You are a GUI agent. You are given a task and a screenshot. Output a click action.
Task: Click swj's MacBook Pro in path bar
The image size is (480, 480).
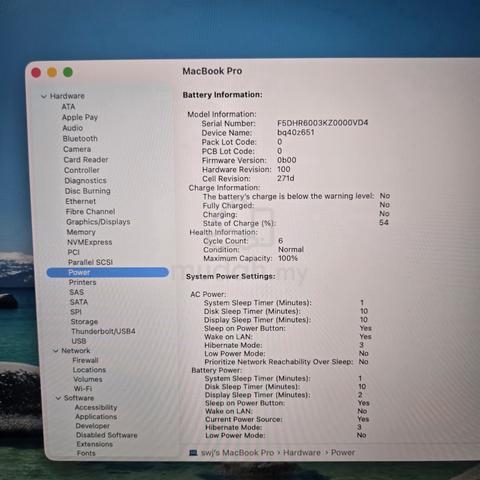237,453
